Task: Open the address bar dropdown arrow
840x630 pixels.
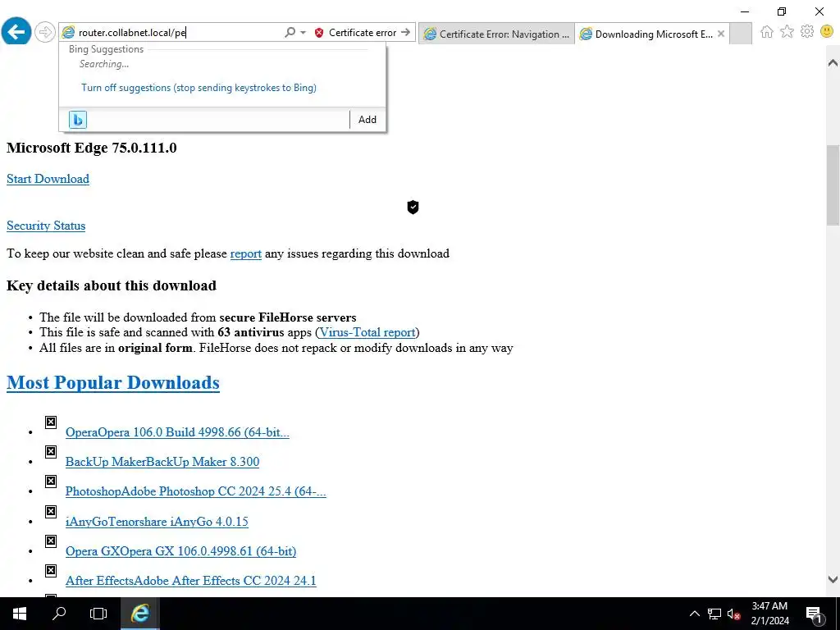Action: coord(304,32)
